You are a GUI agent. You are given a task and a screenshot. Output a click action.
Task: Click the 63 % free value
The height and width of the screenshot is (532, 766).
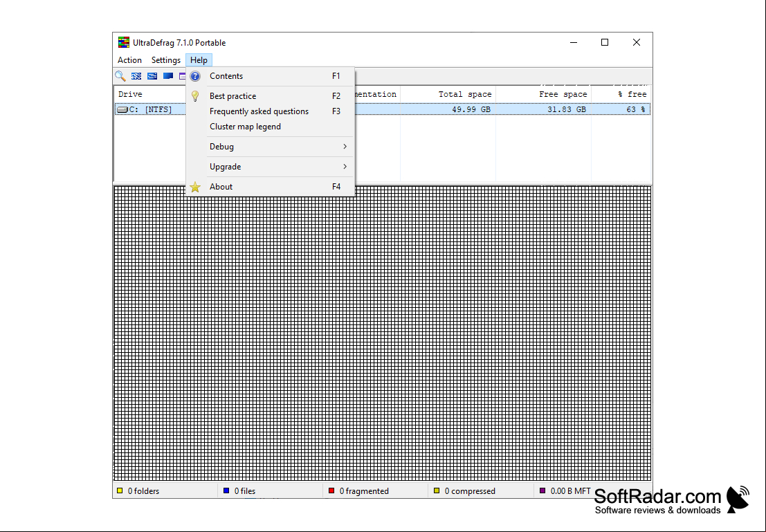coord(635,109)
